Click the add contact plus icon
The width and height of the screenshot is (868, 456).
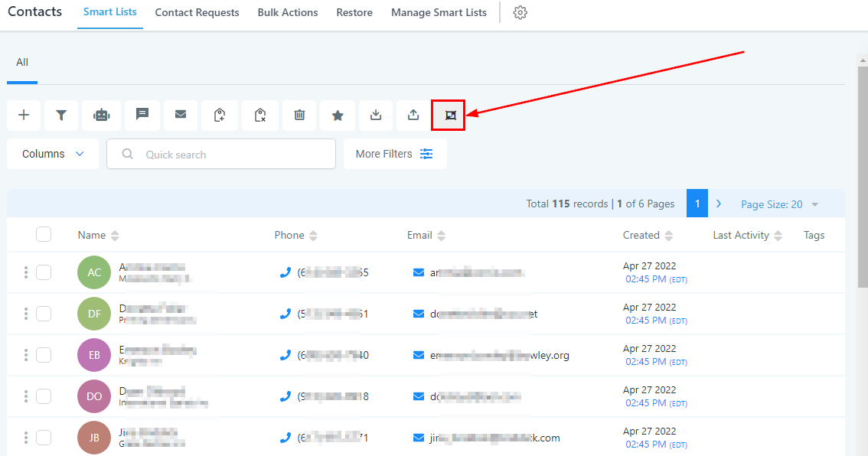pyautogui.click(x=24, y=115)
